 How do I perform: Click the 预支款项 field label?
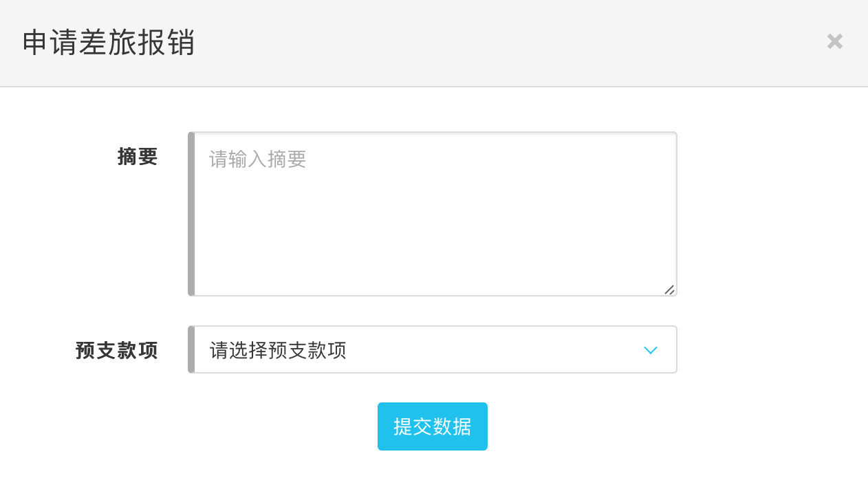click(x=117, y=351)
